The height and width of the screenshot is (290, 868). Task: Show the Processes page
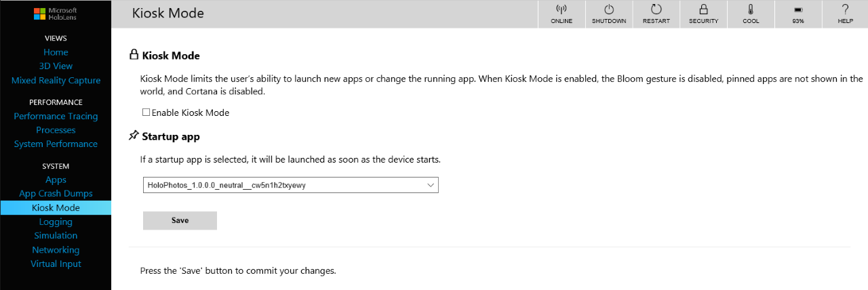56,130
